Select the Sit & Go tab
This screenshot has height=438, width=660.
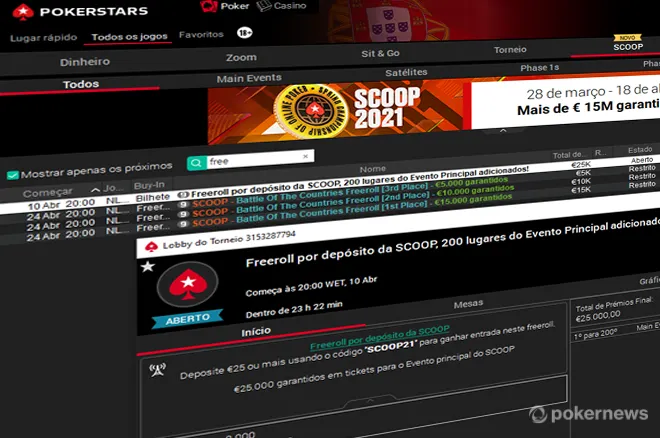380,53
